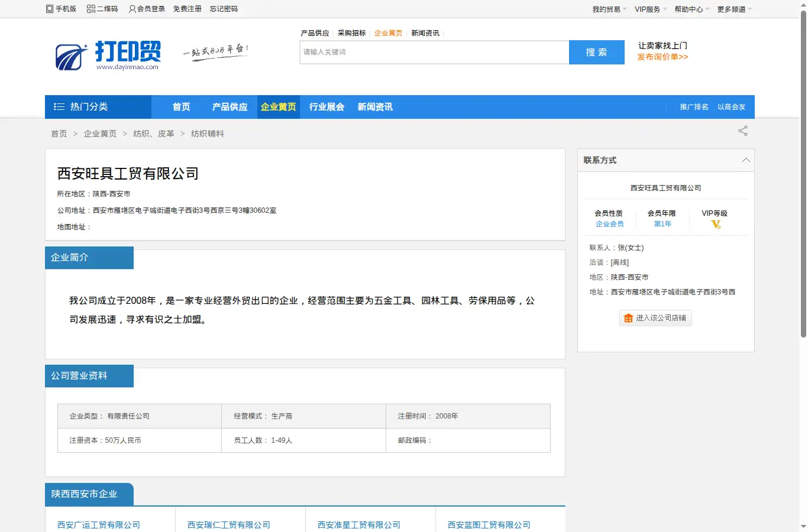Open the mobile version (手机版) icon
The width and height of the screenshot is (808, 532).
click(x=50, y=9)
